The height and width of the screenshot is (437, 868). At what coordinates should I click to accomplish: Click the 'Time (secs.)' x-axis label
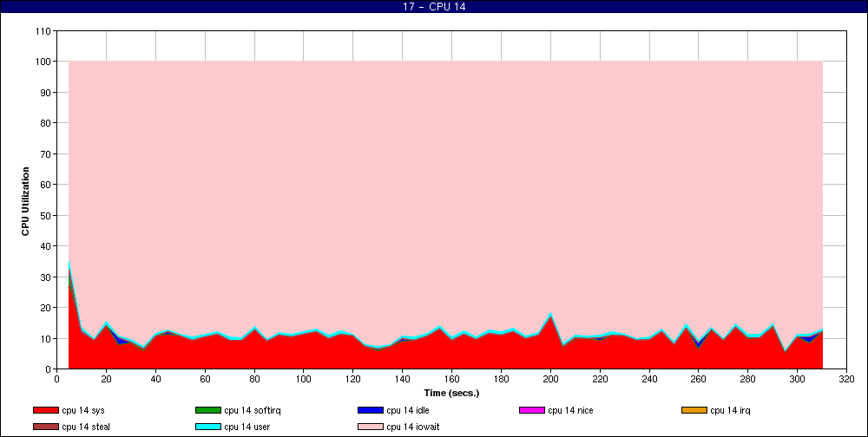pyautogui.click(x=451, y=394)
